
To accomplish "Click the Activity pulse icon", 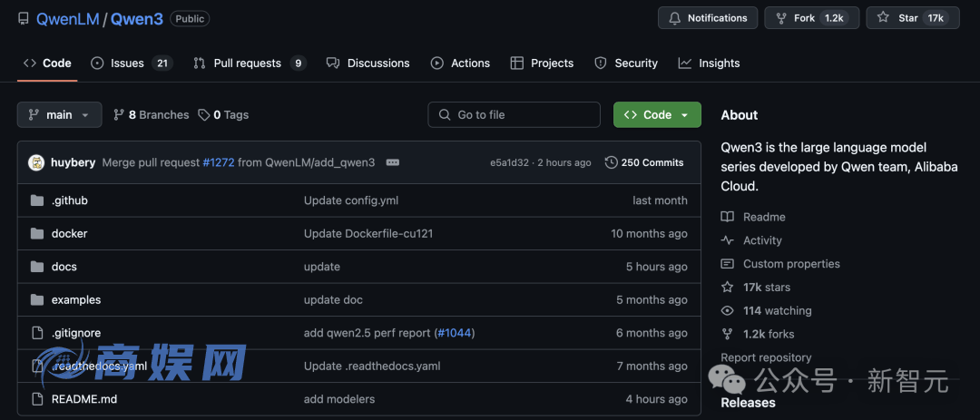I will [x=728, y=240].
